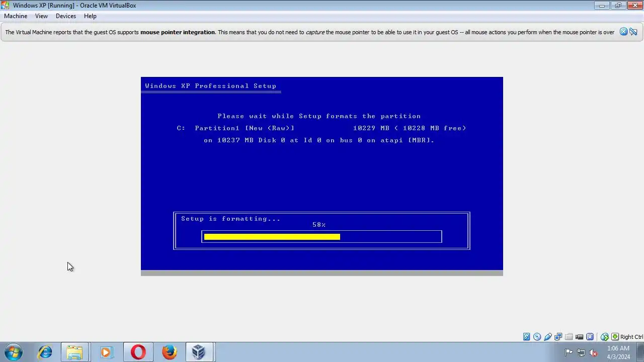Image resolution: width=644 pixels, height=362 pixels.
Task: Open the Help menu
Action: tap(90, 16)
